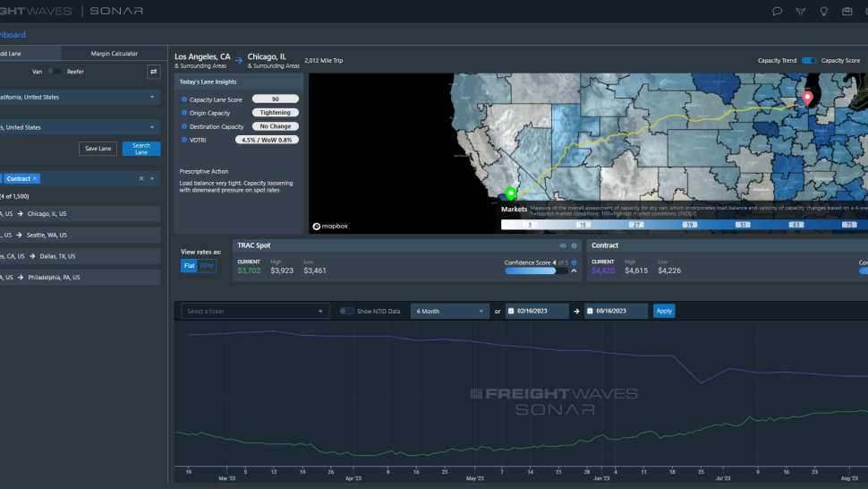Click the 08/16/2023 end date field
Viewport: 868px width, 489px height.
click(617, 311)
